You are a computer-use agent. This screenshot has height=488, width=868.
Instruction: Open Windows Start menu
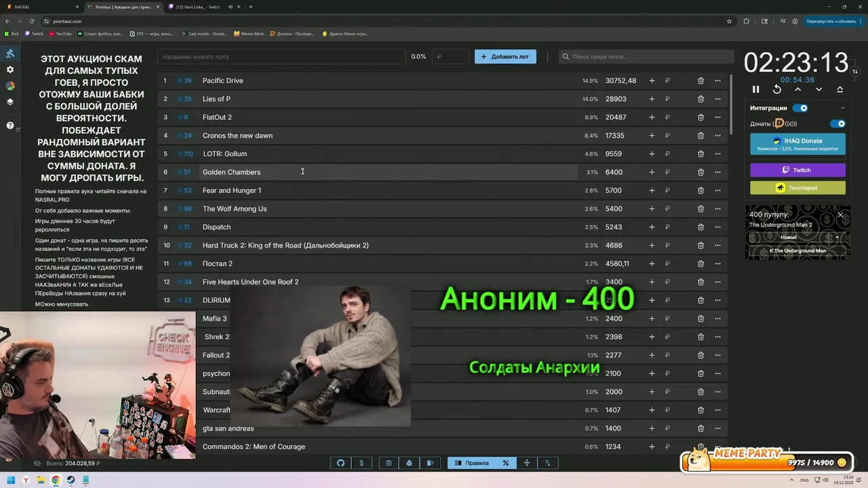[10, 480]
